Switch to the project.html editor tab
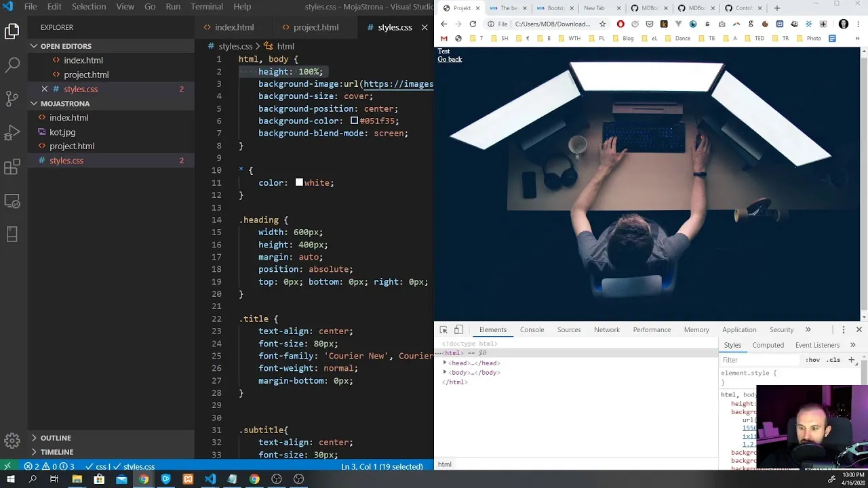Image resolution: width=868 pixels, height=488 pixels. click(315, 27)
